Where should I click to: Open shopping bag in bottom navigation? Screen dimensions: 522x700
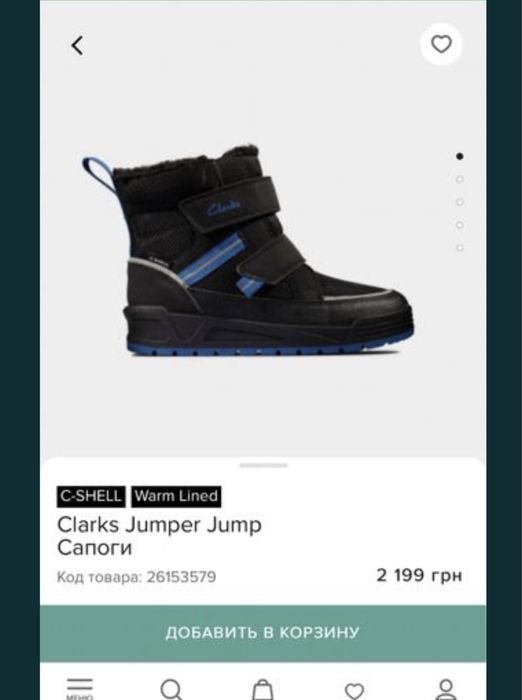pos(263,690)
